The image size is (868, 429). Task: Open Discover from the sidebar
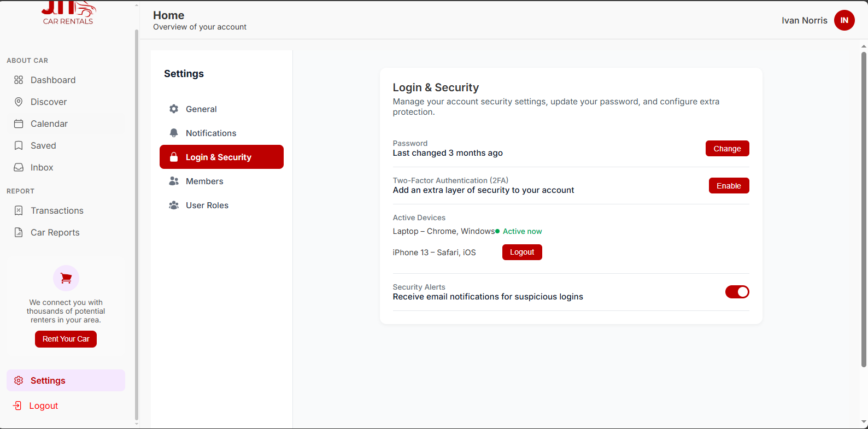point(66,102)
